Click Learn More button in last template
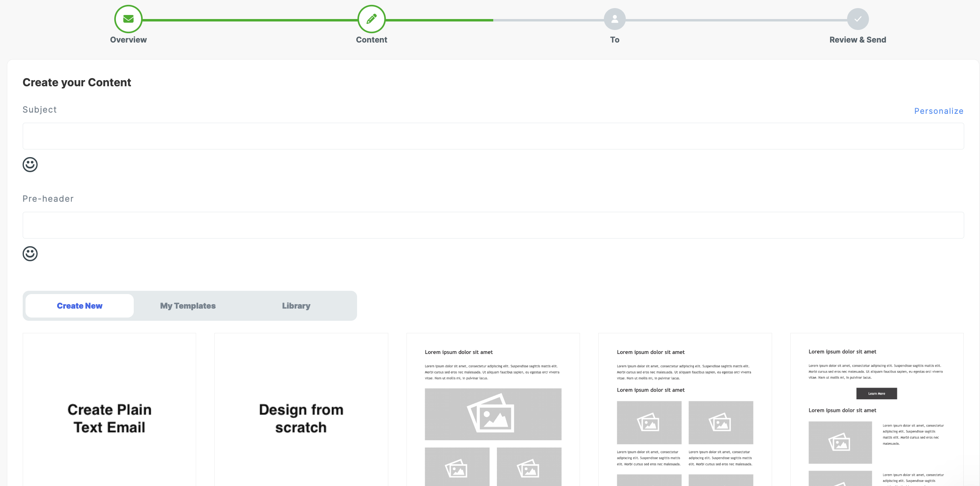The image size is (980, 486). (x=876, y=393)
